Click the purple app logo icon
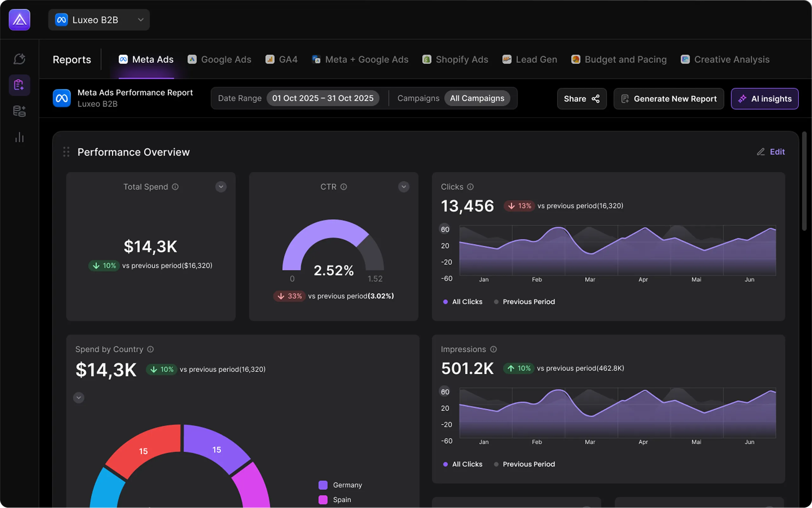The height and width of the screenshot is (508, 812). click(19, 20)
